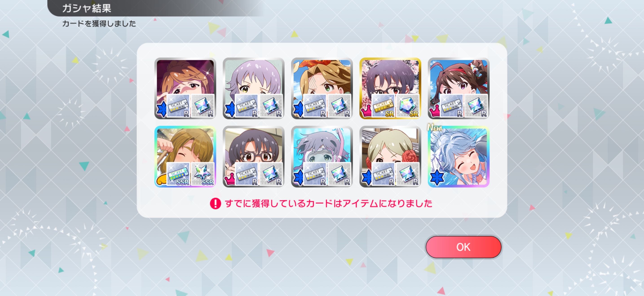Tap the purple-haired girl card thumbnail
Viewport: 644px width, 296px height.
[254, 88]
